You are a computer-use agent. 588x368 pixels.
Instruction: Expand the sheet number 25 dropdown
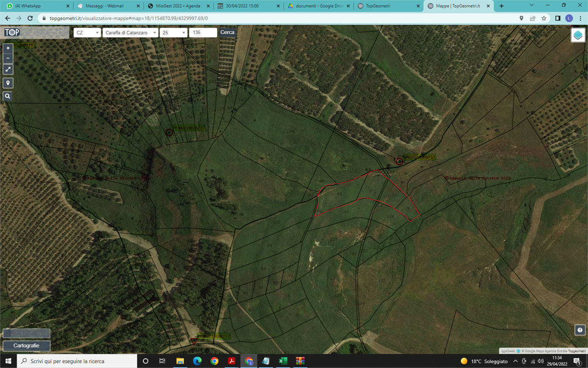point(174,33)
